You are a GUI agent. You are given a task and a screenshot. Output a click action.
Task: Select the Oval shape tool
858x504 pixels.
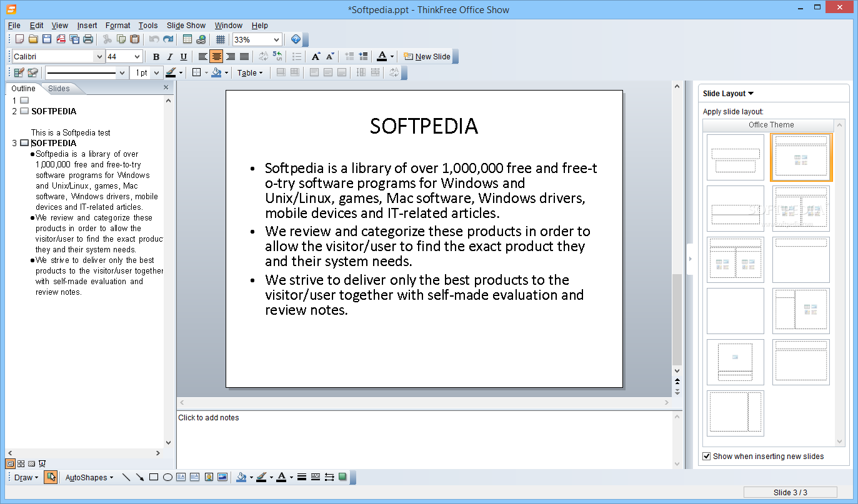(167, 477)
